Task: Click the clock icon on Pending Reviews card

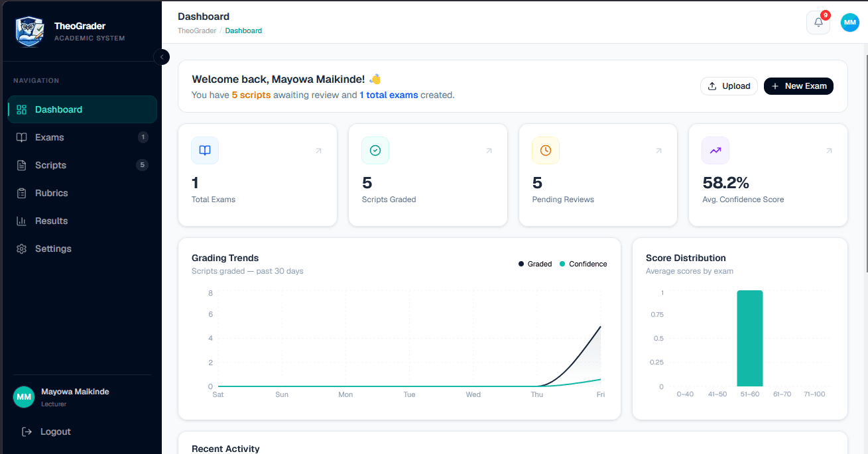Action: pos(546,150)
